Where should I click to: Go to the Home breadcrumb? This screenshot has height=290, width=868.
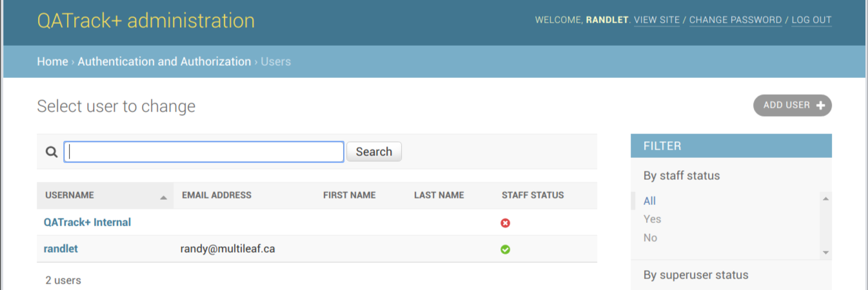(x=52, y=62)
